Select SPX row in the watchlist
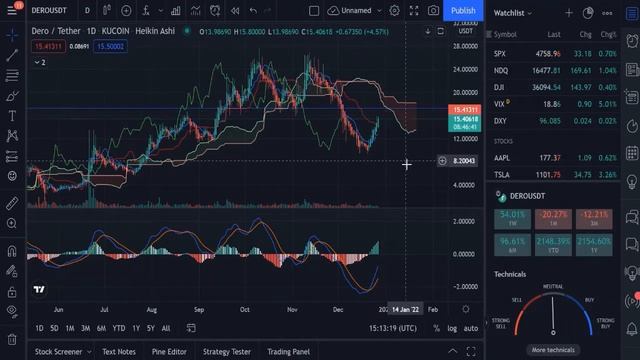This screenshot has height=360, width=640. coord(553,53)
